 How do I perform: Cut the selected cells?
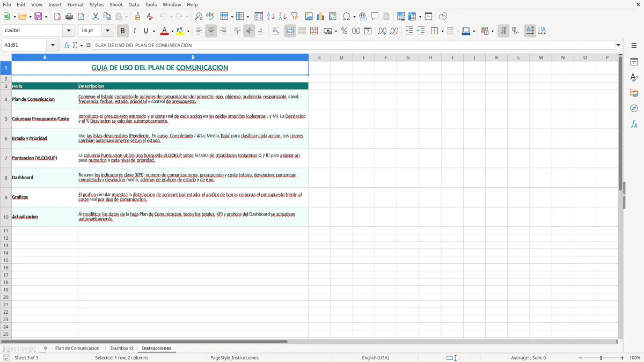tap(96, 17)
